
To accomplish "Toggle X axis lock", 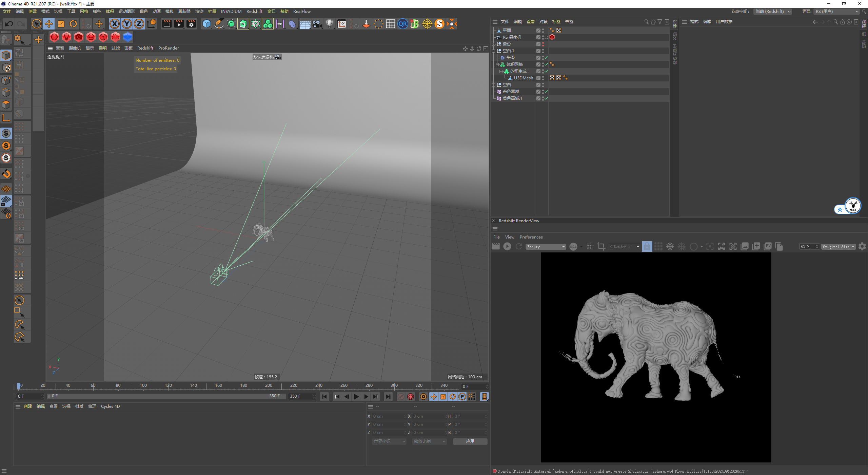I will click(115, 24).
